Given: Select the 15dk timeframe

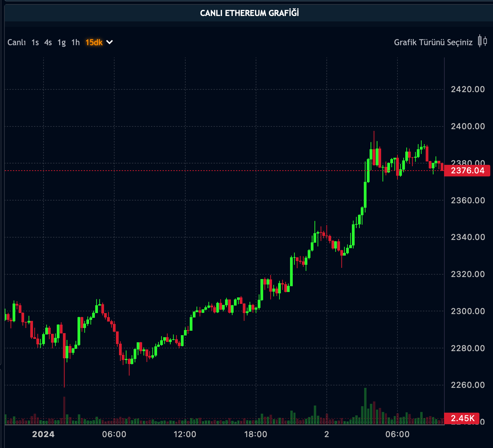Looking at the screenshot, I should [x=94, y=42].
